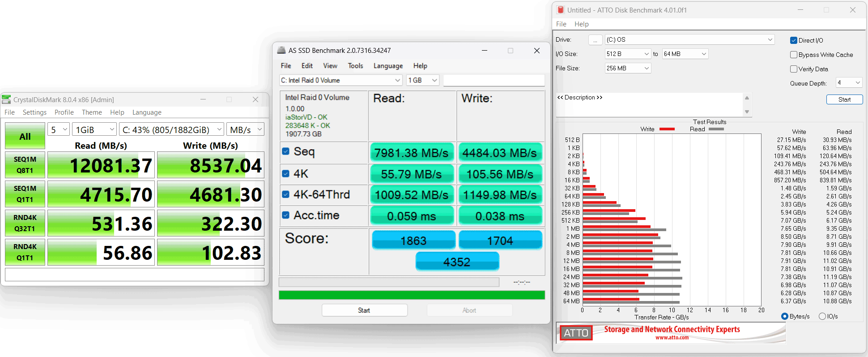Click the green AS SSD progress bar
This screenshot has height=357, width=868.
pyautogui.click(x=412, y=295)
